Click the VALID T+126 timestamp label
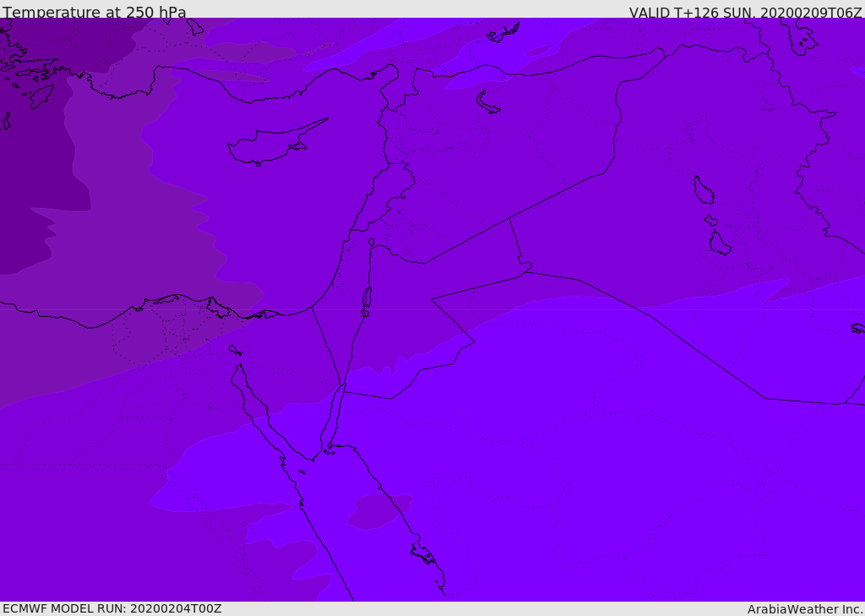Image resolution: width=865 pixels, height=616 pixels. pos(745,12)
